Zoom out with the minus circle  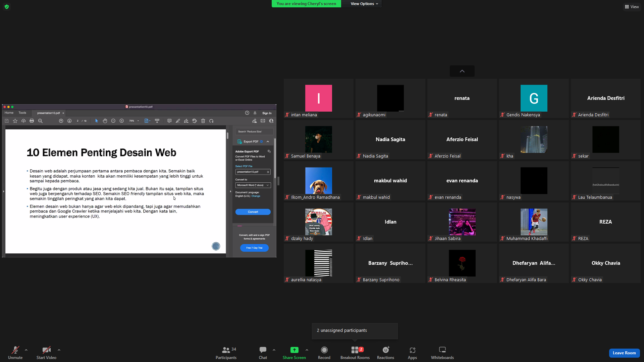[113, 121]
